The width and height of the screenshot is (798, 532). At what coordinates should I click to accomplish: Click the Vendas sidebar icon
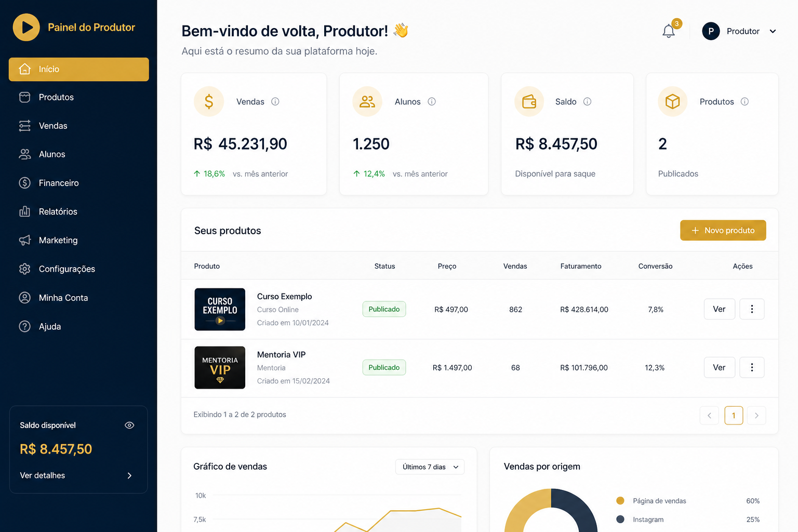pyautogui.click(x=24, y=126)
